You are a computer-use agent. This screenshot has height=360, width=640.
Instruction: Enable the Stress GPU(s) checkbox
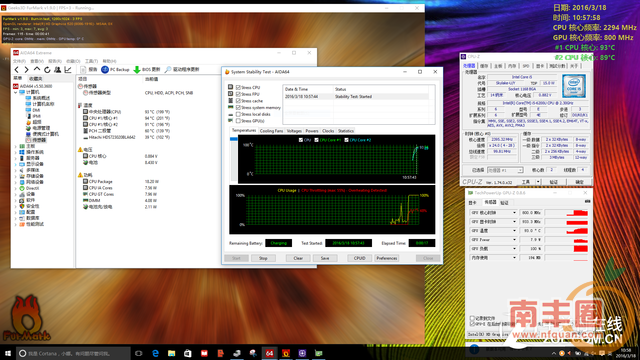(x=238, y=121)
